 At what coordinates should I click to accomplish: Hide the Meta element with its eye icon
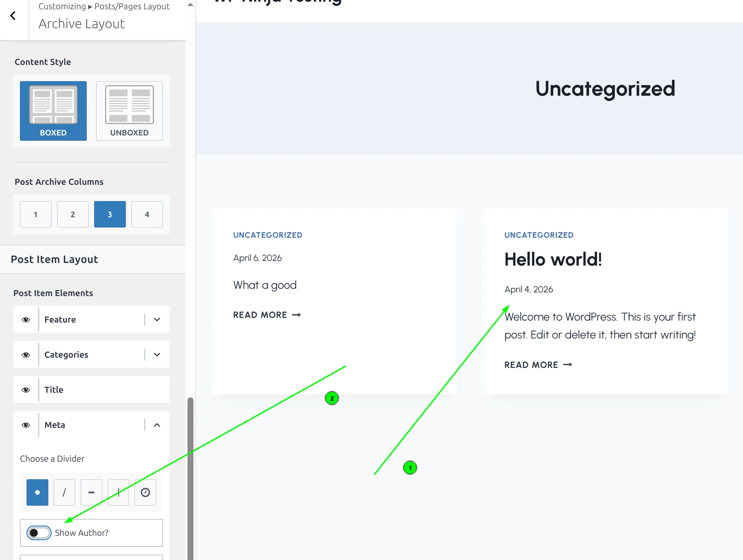(26, 425)
